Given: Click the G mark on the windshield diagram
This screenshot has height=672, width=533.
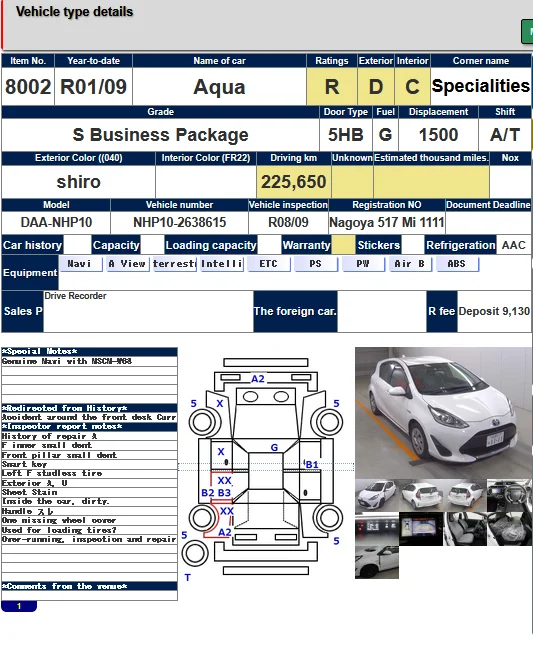Looking at the screenshot, I should coord(274,447).
